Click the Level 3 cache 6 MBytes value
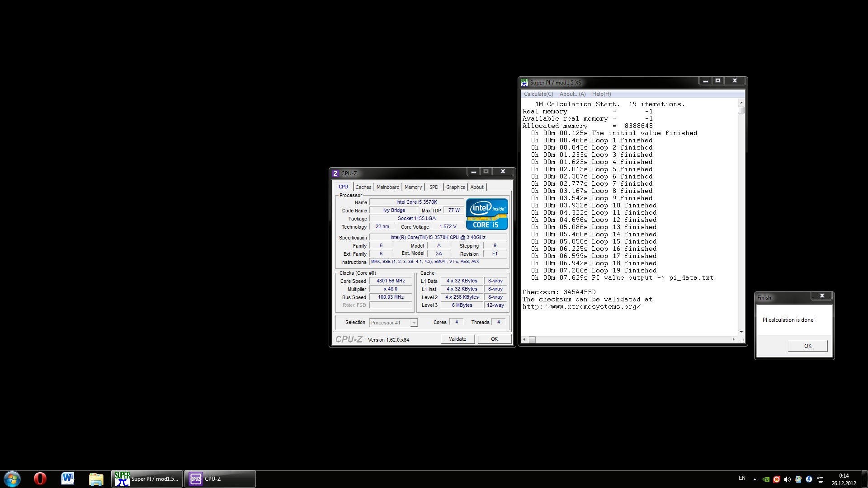 (x=462, y=305)
